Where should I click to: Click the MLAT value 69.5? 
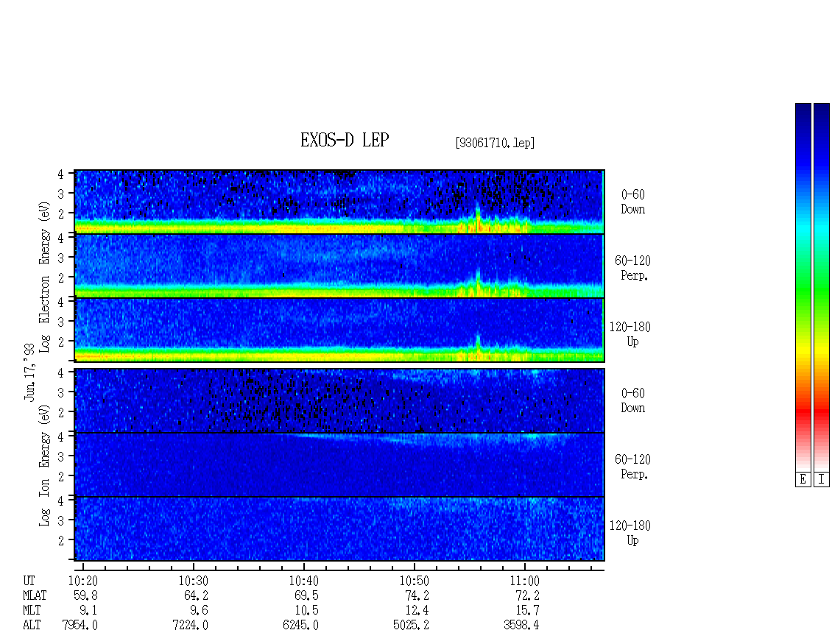(x=307, y=595)
